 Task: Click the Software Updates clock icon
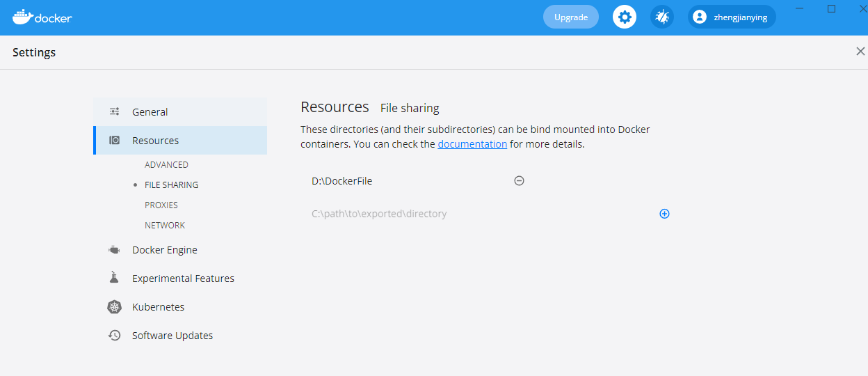pyautogui.click(x=115, y=336)
